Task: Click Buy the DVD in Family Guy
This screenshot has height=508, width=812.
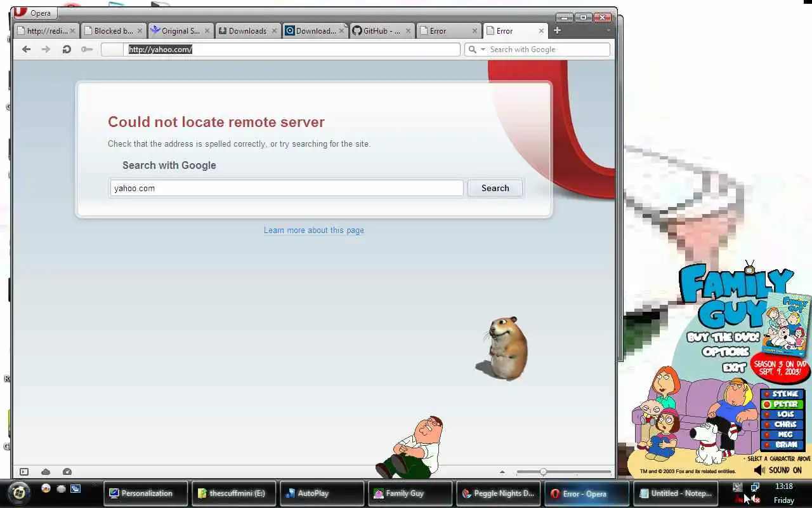Action: (723, 337)
